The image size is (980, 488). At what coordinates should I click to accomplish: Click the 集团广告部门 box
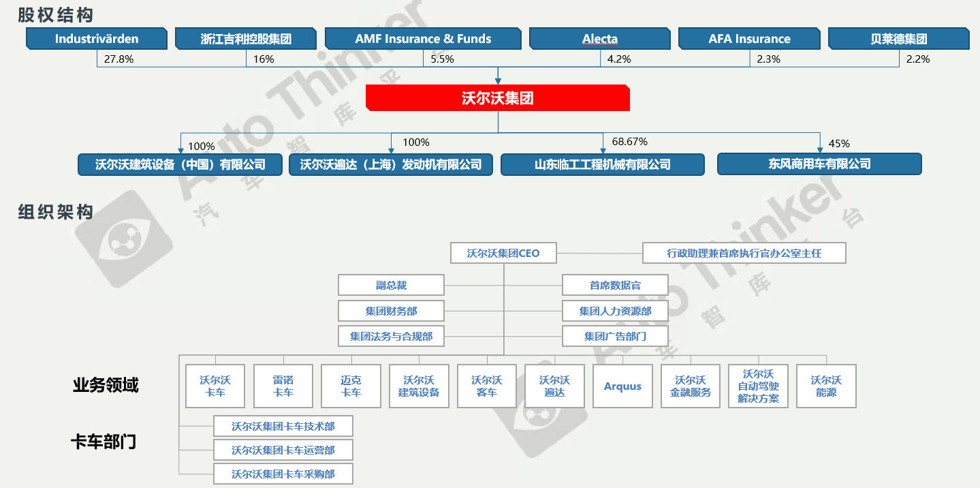(x=615, y=336)
